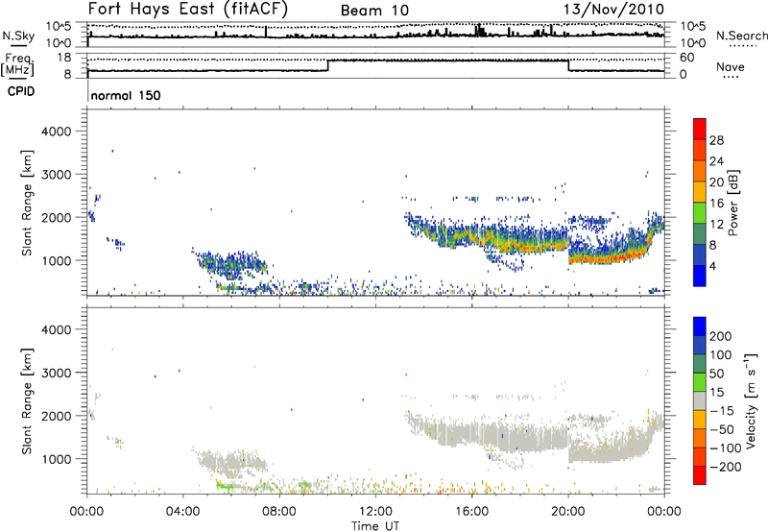
Task: Click the 'Nave' legend label
Action: click(x=731, y=67)
